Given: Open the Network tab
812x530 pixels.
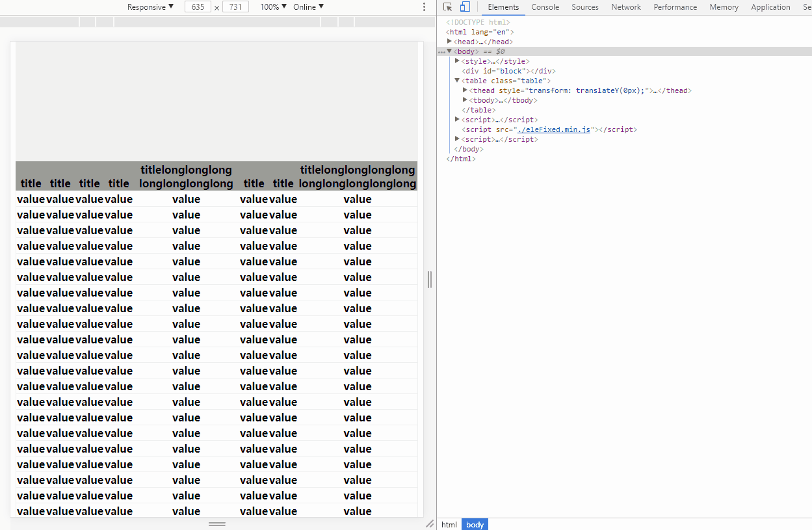Looking at the screenshot, I should point(626,7).
